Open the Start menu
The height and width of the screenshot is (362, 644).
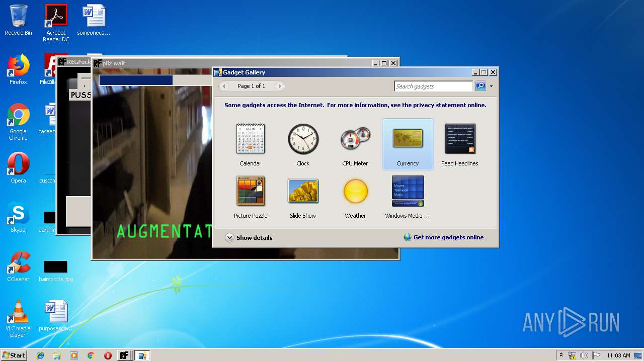click(14, 355)
